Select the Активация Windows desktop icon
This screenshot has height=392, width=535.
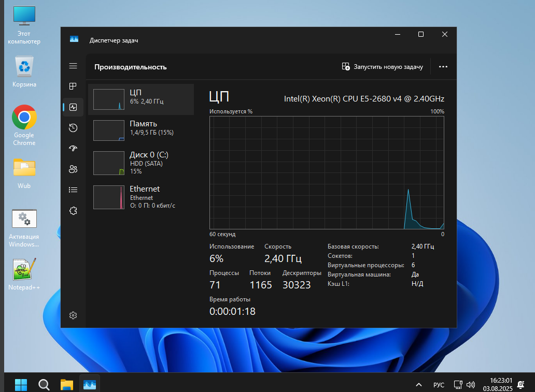click(x=24, y=228)
